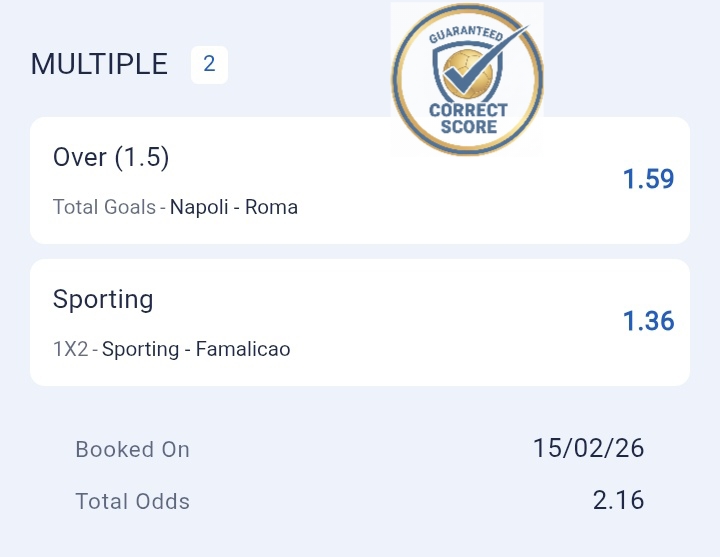Open the Over (1.5) selection
Screen dimensions: 720x557
(111, 158)
